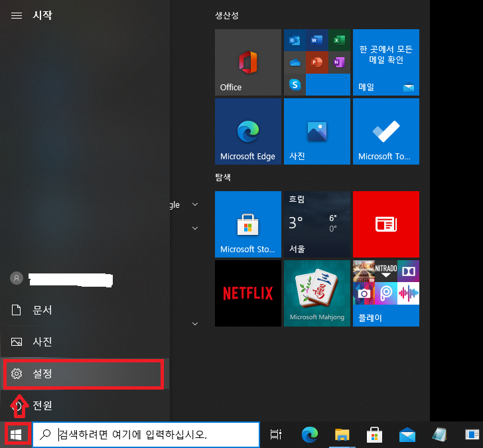Click the Dolby icon in 플레이 tile

pos(408,271)
